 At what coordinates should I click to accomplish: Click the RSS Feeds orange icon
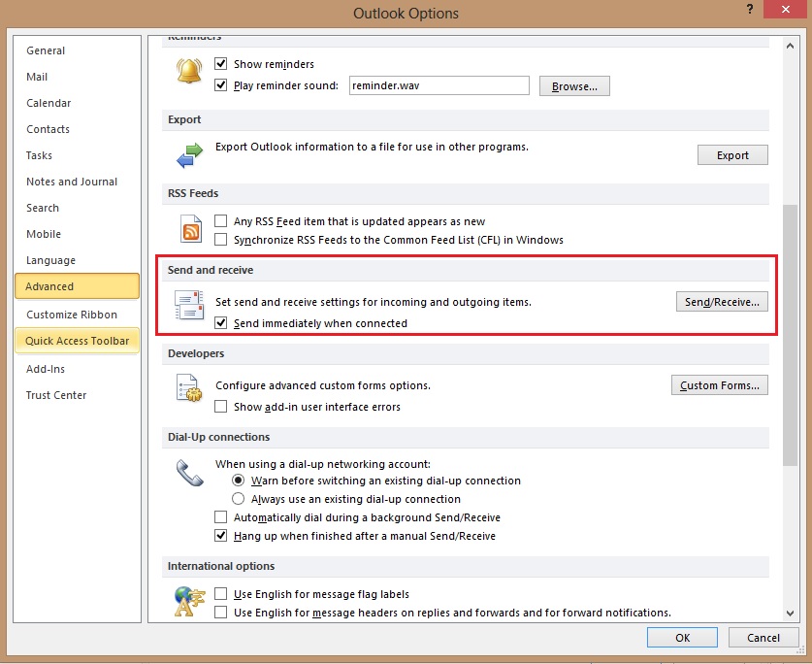pyautogui.click(x=190, y=228)
